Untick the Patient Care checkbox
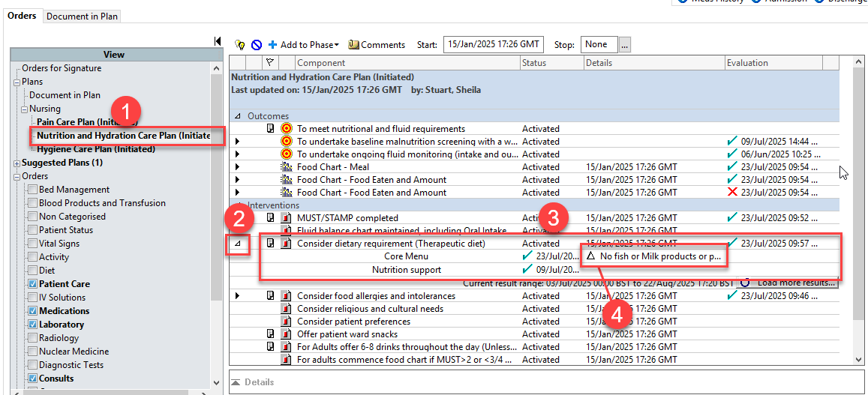Screen dimensions: 868x395 pyautogui.click(x=33, y=284)
